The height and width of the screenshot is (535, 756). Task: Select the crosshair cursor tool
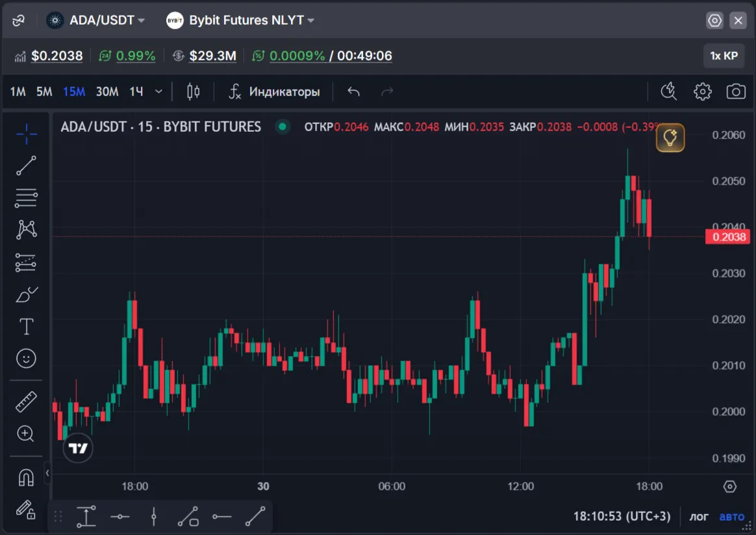pos(26,134)
